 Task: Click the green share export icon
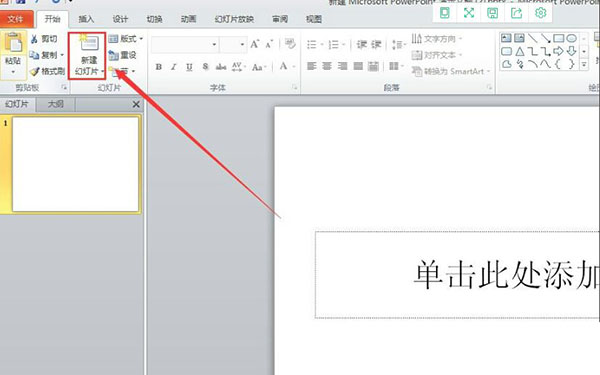coord(517,13)
